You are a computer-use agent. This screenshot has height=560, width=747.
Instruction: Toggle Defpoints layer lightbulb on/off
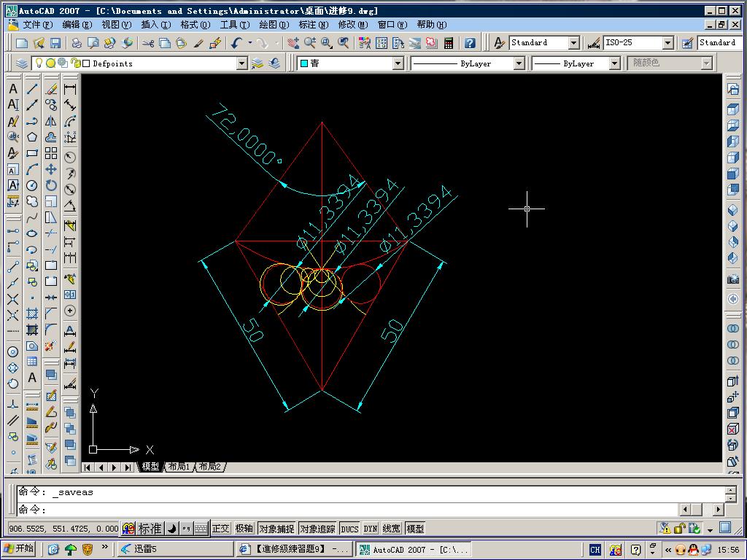(x=39, y=63)
